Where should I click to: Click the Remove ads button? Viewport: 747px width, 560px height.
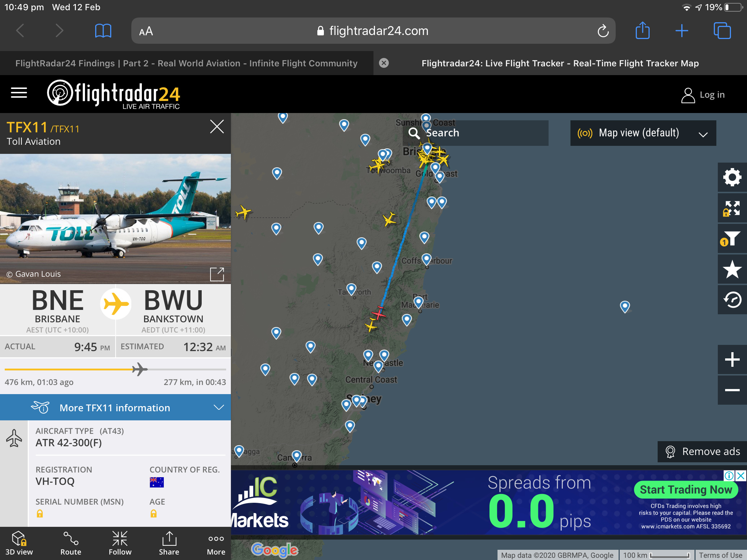tap(702, 451)
